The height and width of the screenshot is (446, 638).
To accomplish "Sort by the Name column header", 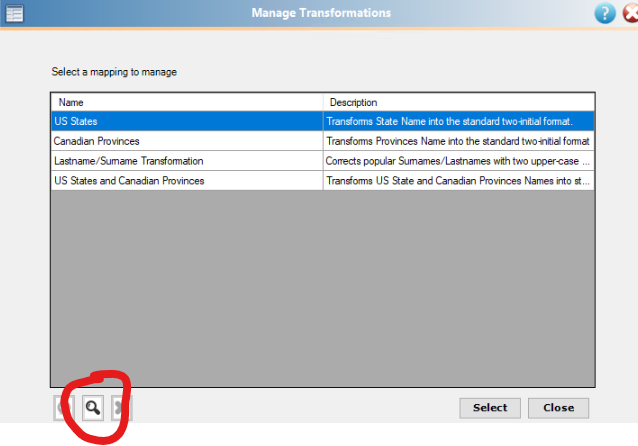I will (x=187, y=102).
